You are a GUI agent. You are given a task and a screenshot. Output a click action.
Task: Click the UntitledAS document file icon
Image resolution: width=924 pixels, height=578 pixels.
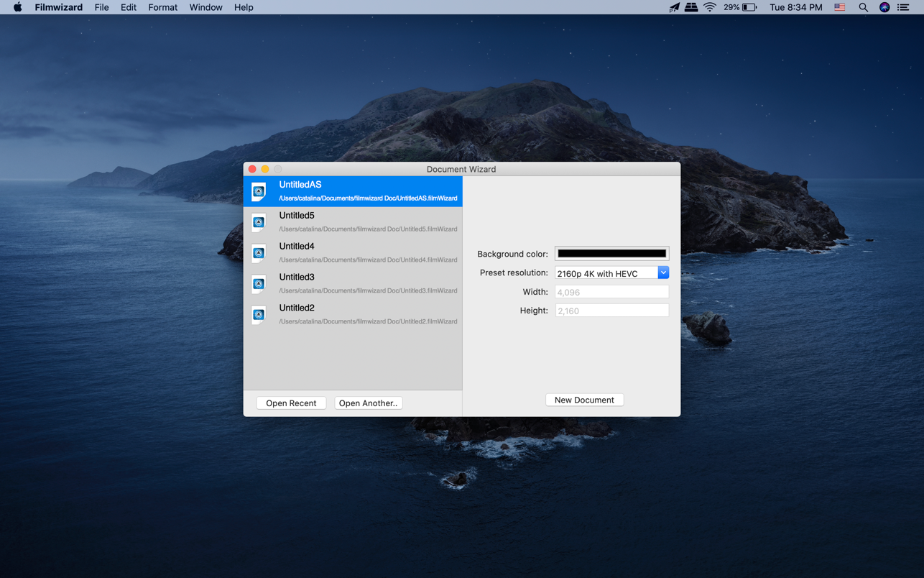259,191
